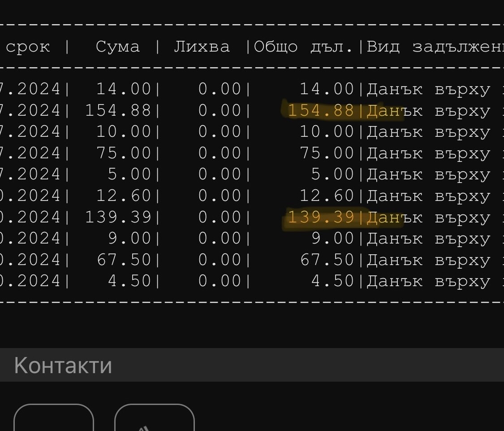Click 4.50 in the Общо дъл. column

tap(332, 281)
